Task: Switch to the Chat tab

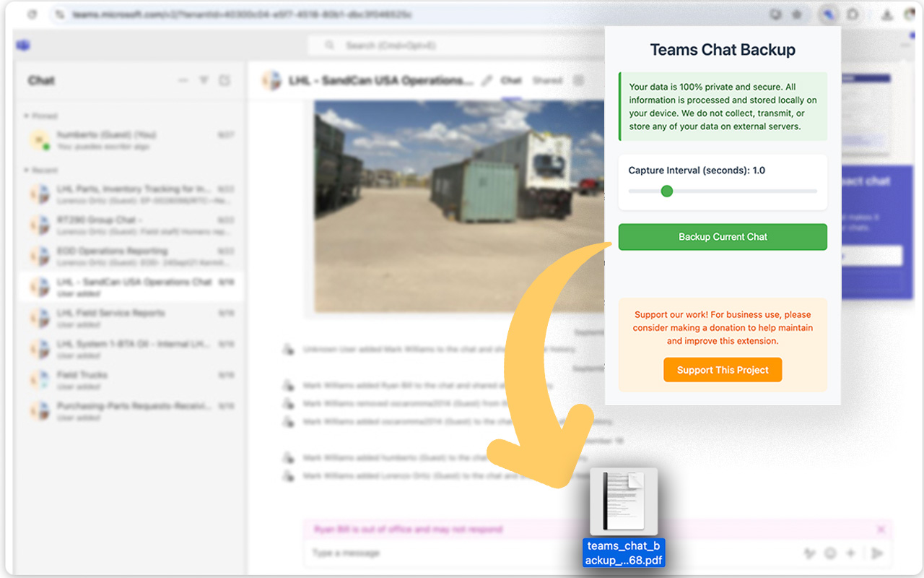Action: [x=511, y=80]
